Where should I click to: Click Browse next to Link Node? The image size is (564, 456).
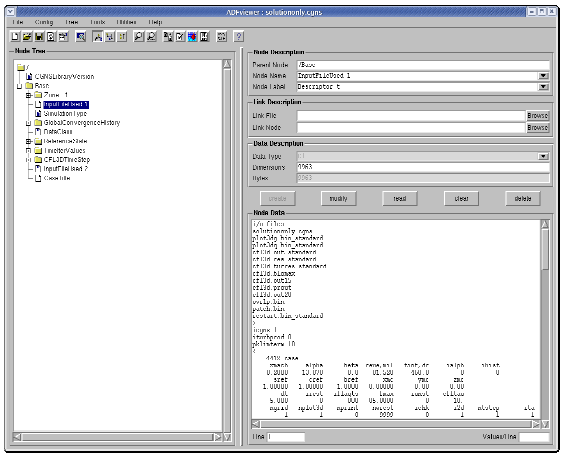click(538, 128)
